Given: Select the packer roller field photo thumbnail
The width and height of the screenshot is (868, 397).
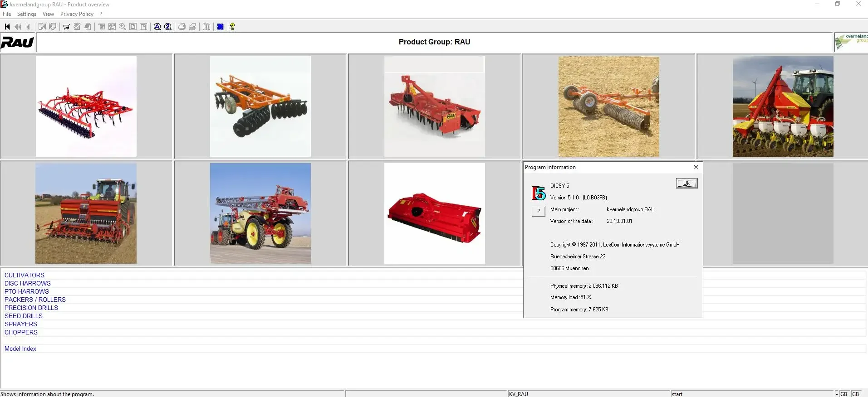Looking at the screenshot, I should pos(609,107).
